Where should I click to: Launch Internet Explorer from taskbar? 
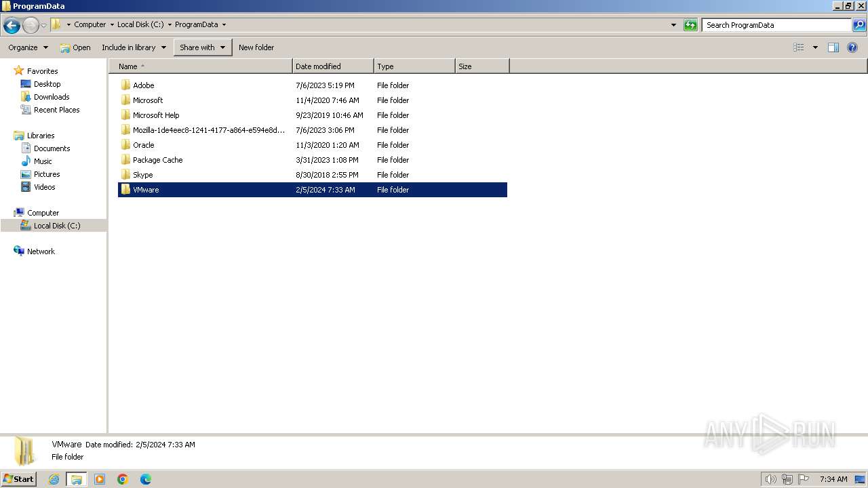54,479
